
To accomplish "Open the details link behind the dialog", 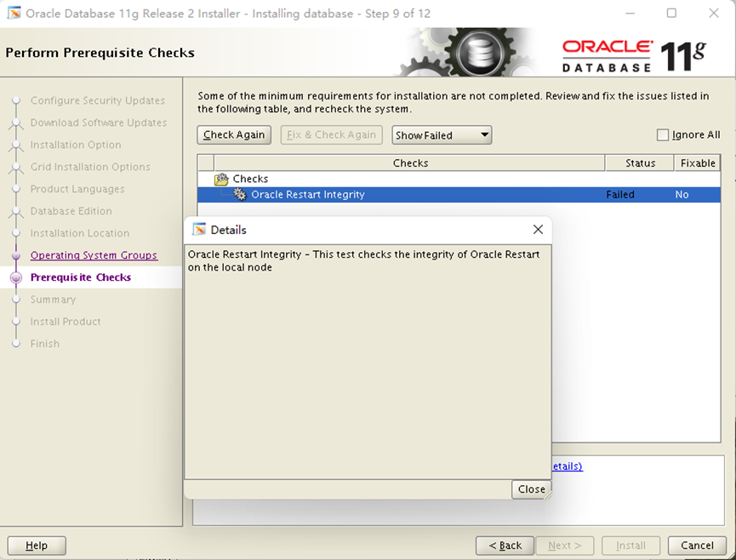I will point(567,466).
